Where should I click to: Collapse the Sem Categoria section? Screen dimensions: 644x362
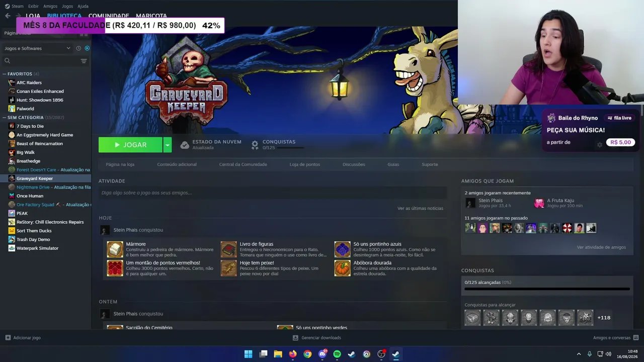5,118
